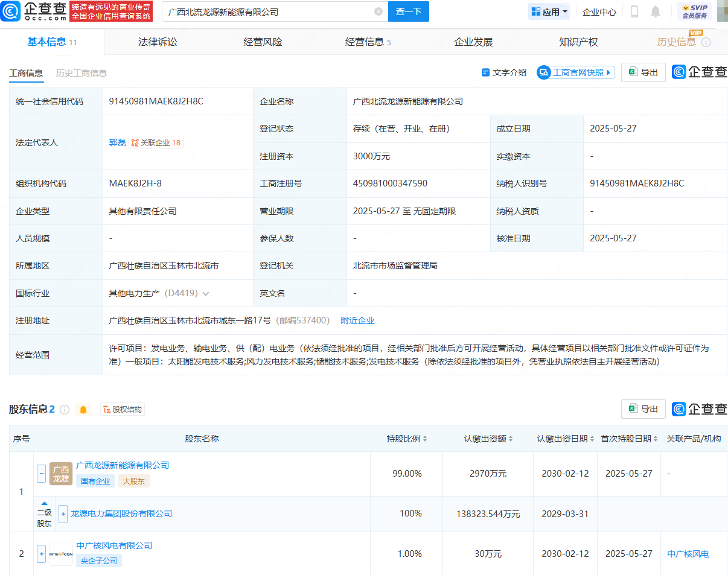The height and width of the screenshot is (575, 728).
Task: Click the 大股东 tag
Action: [133, 481]
